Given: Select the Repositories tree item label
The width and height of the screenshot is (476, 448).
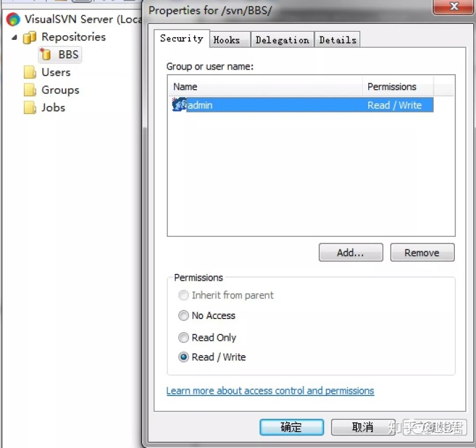Looking at the screenshot, I should pyautogui.click(x=73, y=37).
